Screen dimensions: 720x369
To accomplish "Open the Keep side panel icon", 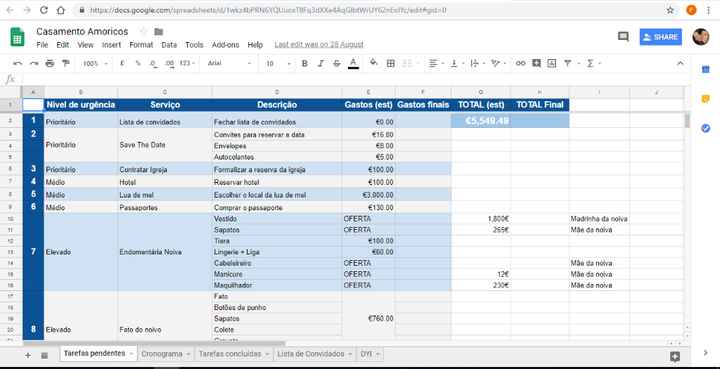I will click(x=706, y=99).
